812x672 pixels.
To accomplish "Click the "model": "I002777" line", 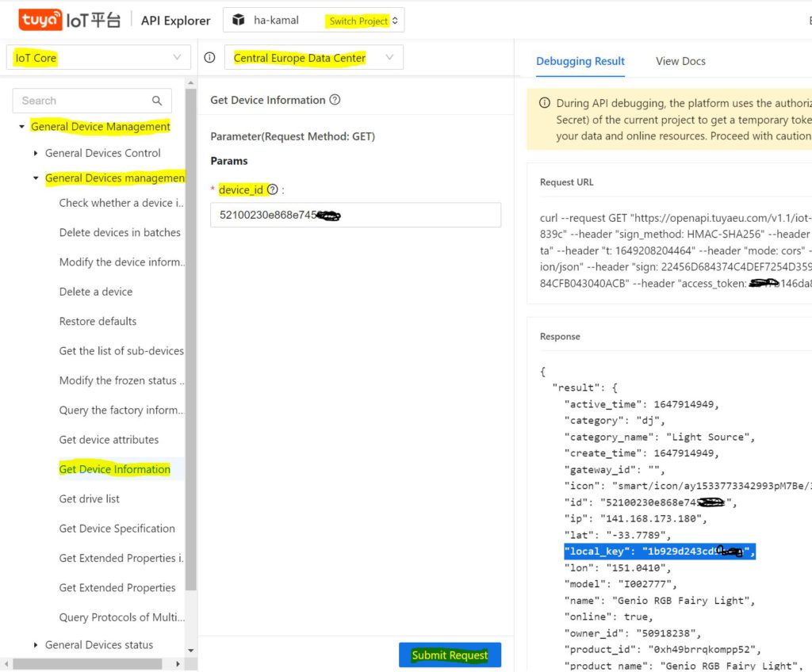I will tap(620, 584).
